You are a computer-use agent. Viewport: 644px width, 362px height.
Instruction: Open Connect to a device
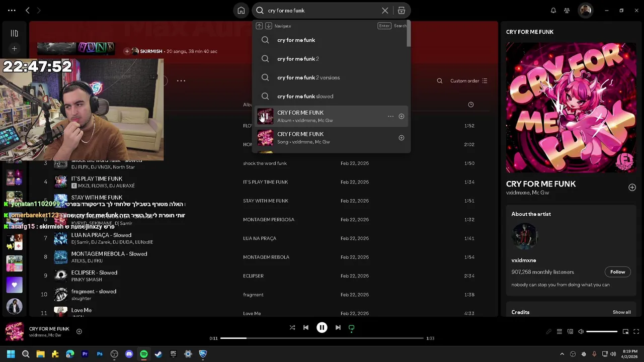(570, 331)
